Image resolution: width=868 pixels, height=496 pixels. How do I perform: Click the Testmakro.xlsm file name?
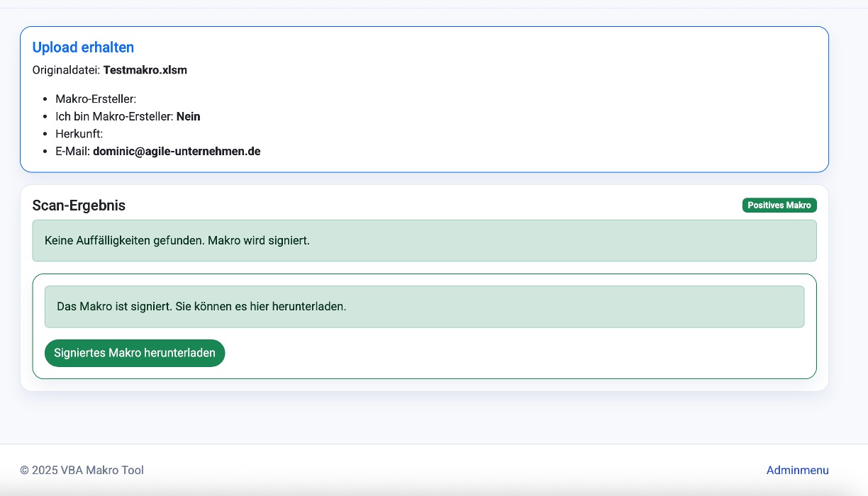pos(145,70)
